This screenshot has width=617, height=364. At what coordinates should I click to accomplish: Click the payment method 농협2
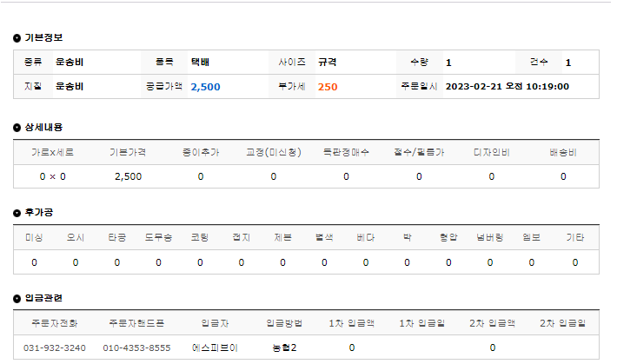[284, 347]
